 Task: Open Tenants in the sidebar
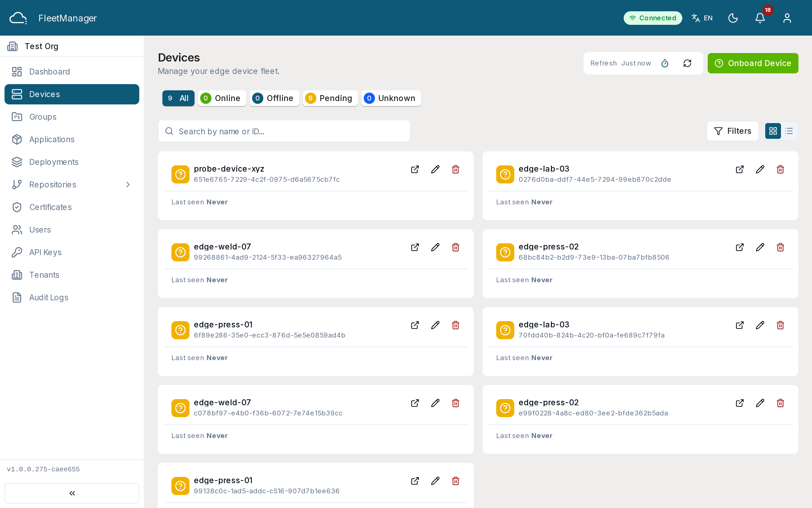pos(72,275)
